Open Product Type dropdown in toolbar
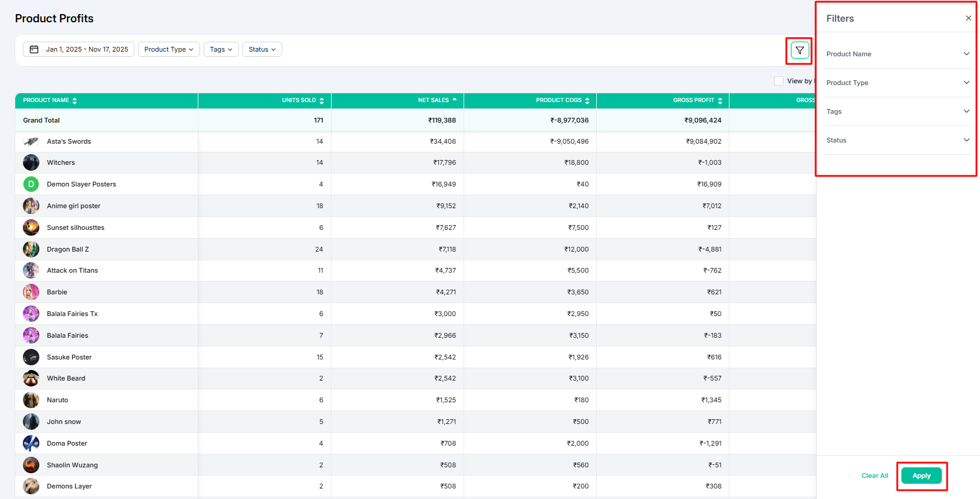Viewport: 980px width, 499px height. (168, 49)
